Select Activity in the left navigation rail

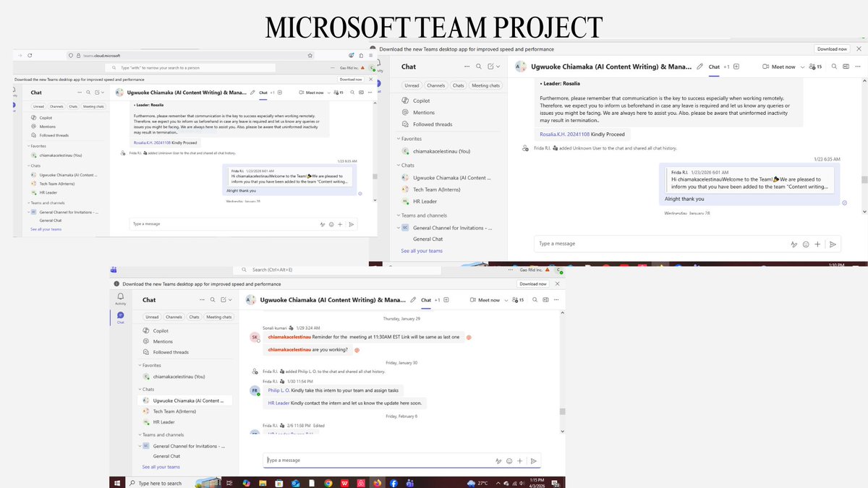pyautogui.click(x=121, y=297)
